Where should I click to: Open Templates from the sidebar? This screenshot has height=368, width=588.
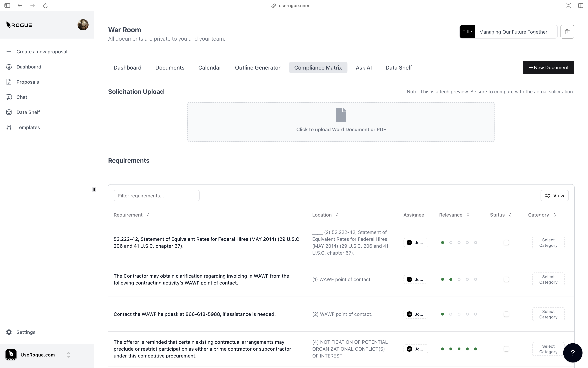point(28,127)
